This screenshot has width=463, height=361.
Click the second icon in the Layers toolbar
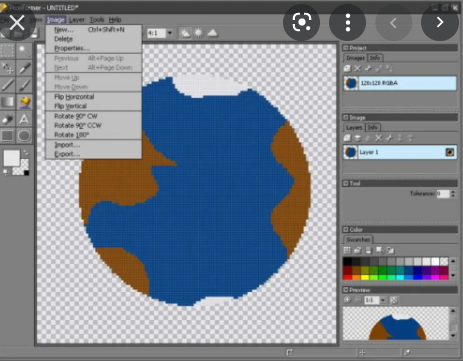click(x=358, y=138)
